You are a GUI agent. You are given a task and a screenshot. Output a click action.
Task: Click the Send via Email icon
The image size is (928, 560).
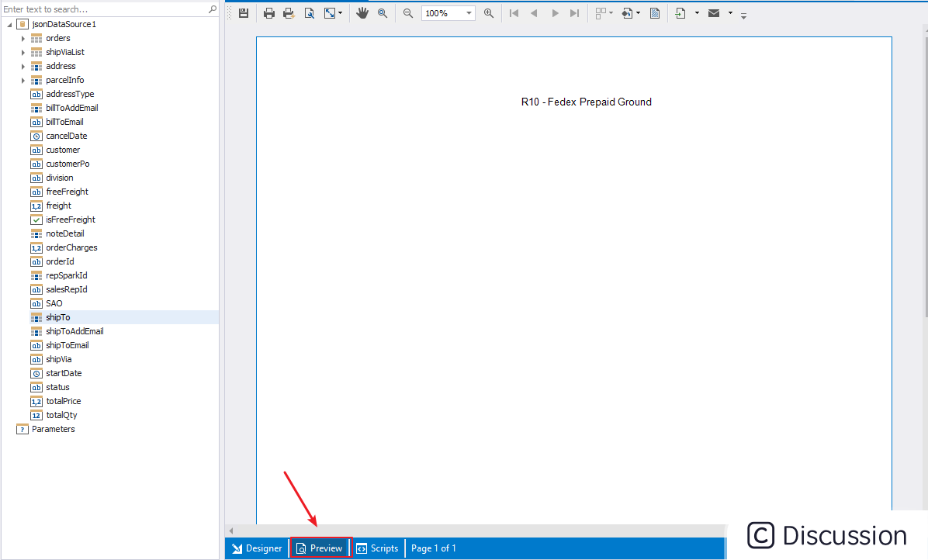coord(714,13)
